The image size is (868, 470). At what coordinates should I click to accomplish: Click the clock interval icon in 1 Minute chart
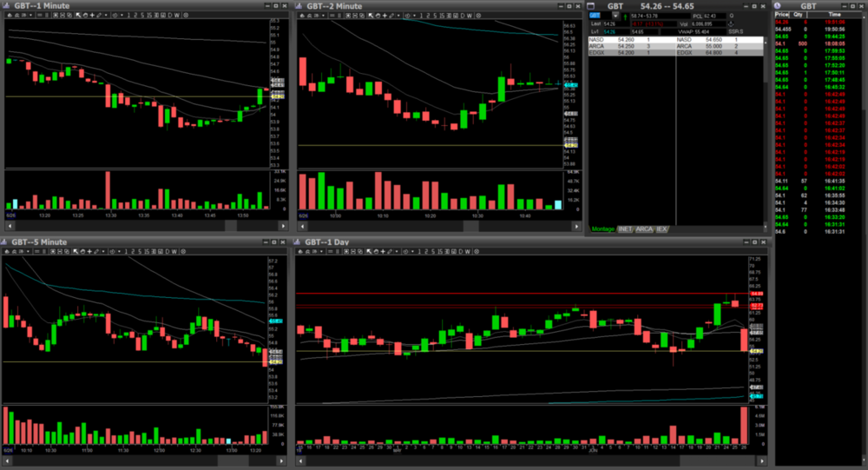pos(116,16)
